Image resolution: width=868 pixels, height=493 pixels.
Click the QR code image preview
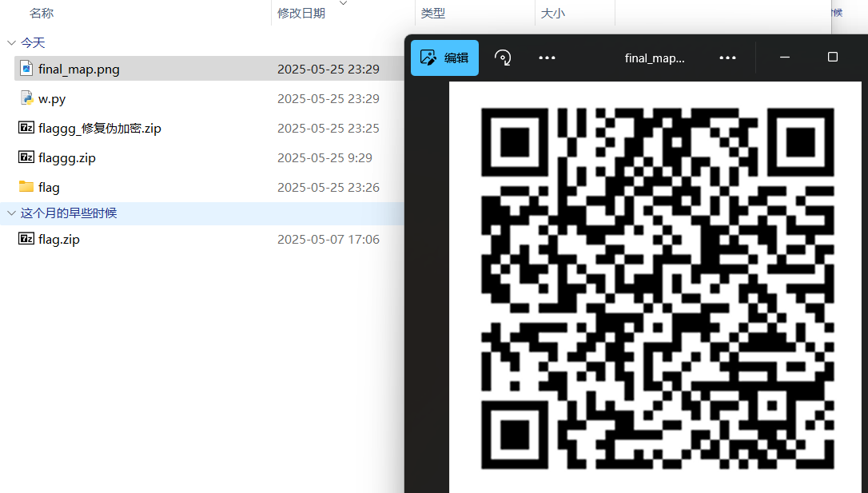(x=656, y=288)
